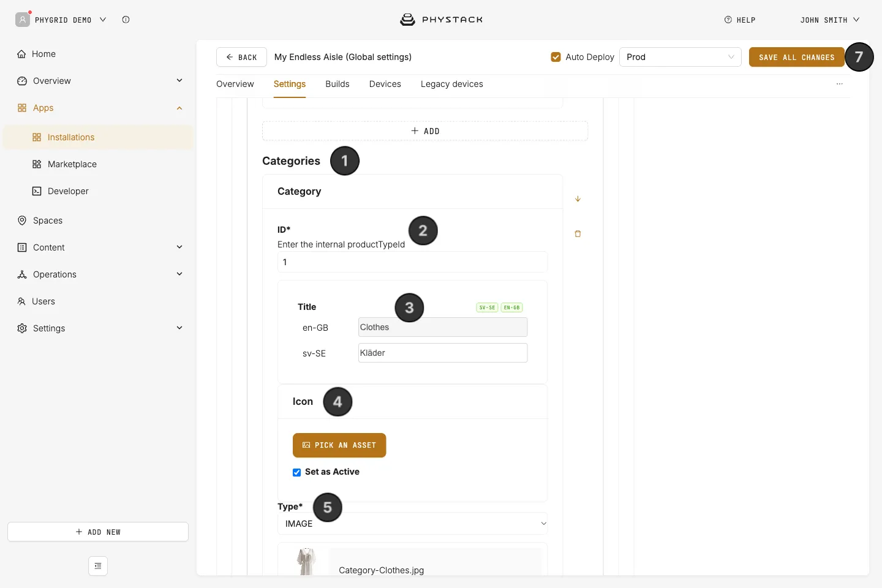This screenshot has width=882, height=588.
Task: Expand the Overview sidebar section
Action: click(x=179, y=80)
